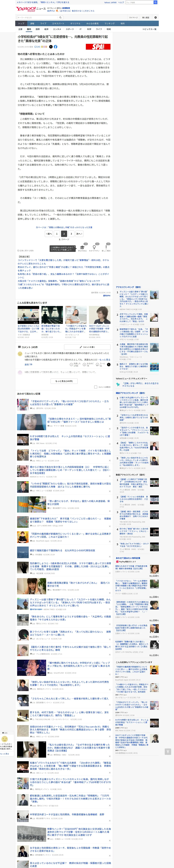Open the ランキング tab
Image resolution: width=174 pixels, height=868 pixels.
tap(109, 24)
